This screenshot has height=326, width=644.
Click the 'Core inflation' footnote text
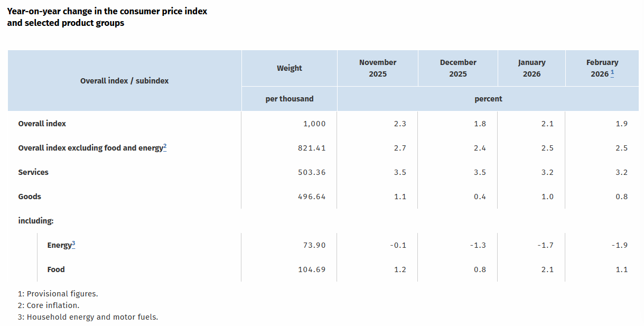pos(53,305)
